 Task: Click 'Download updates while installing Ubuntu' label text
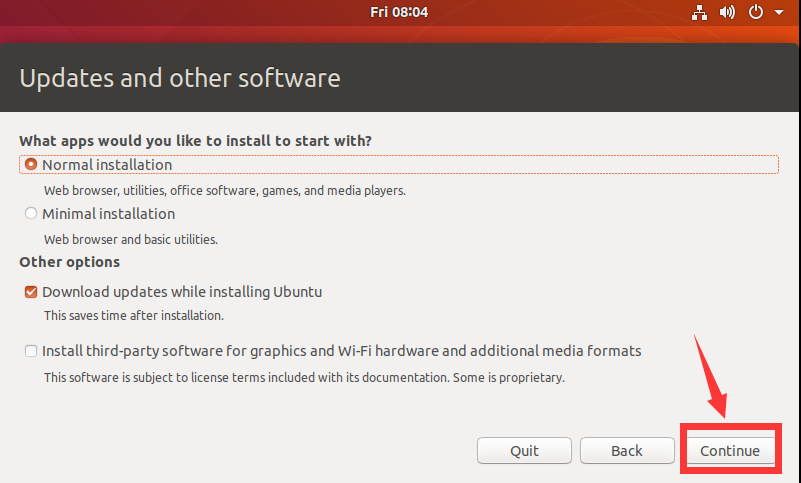[182, 292]
